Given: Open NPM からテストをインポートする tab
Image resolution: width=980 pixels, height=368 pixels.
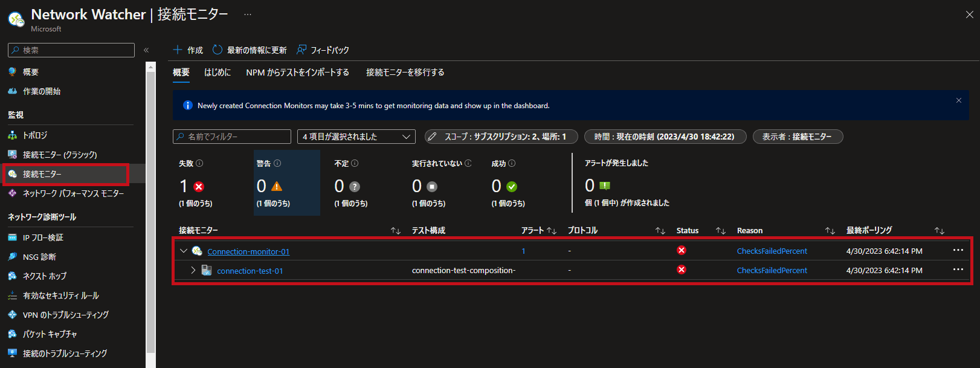Looking at the screenshot, I should [x=298, y=73].
